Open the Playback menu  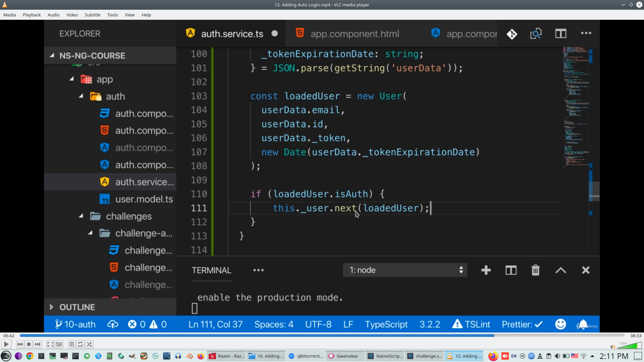(x=32, y=15)
